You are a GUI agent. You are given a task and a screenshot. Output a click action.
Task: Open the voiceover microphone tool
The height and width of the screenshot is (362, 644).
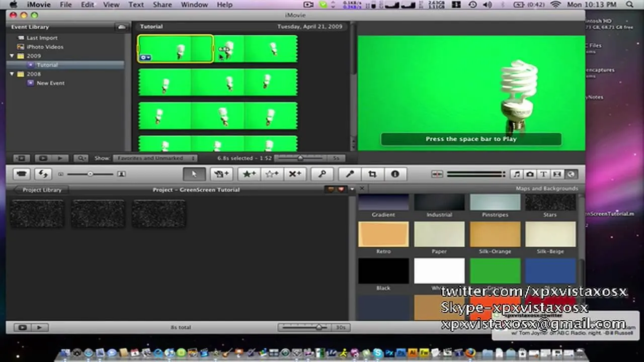(350, 174)
